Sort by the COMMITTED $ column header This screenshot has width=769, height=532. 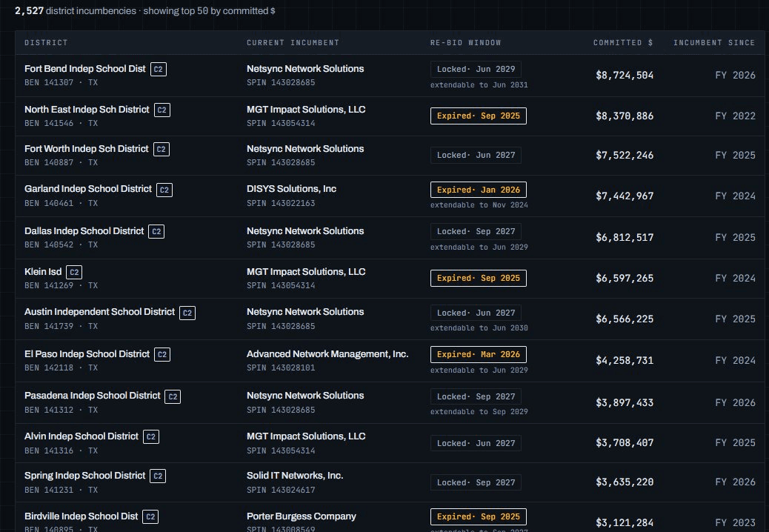(623, 43)
